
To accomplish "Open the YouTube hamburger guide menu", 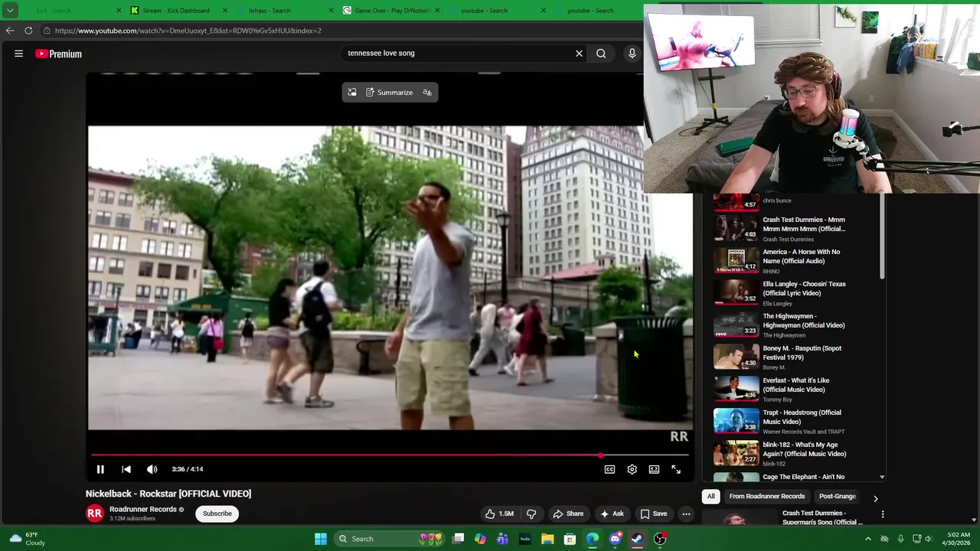I will (18, 54).
